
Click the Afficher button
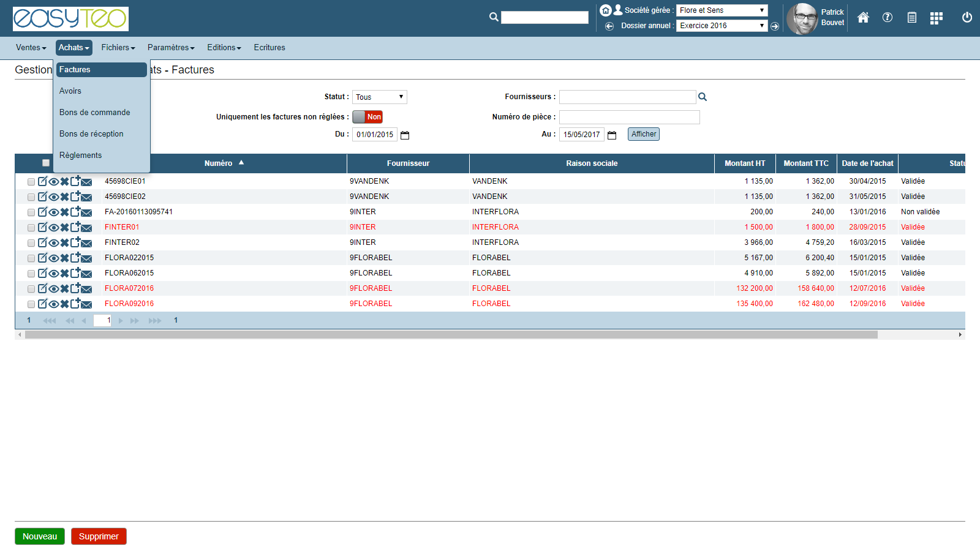[643, 134]
